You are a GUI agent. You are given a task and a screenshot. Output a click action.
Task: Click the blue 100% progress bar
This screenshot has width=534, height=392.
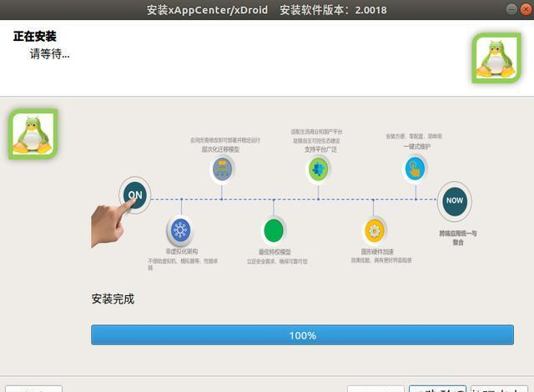302,335
